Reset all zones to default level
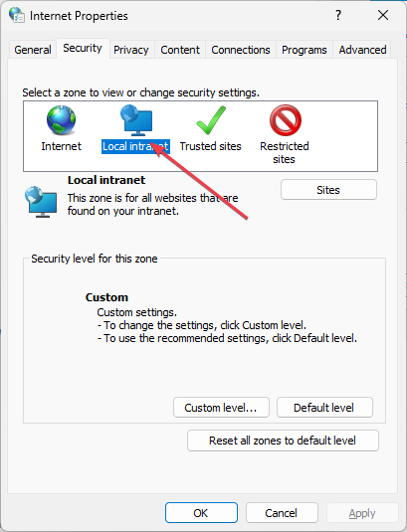Screen dimensions: 407x532 coord(283,441)
